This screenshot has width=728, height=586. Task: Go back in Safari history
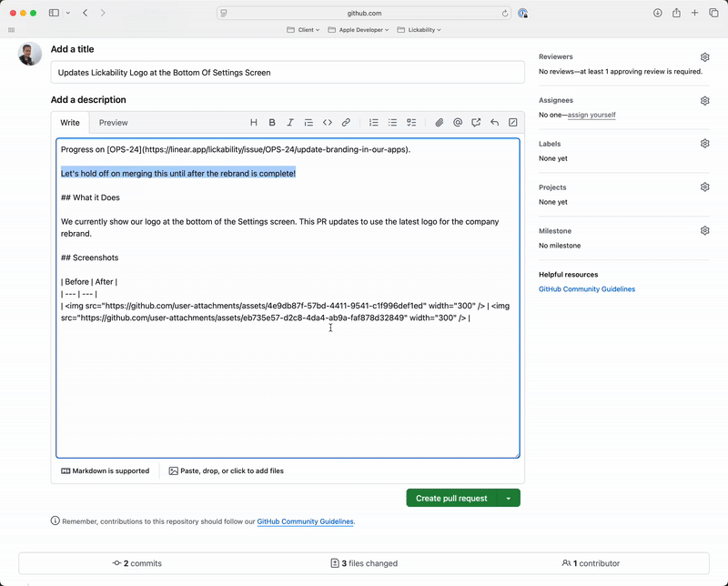tap(85, 13)
